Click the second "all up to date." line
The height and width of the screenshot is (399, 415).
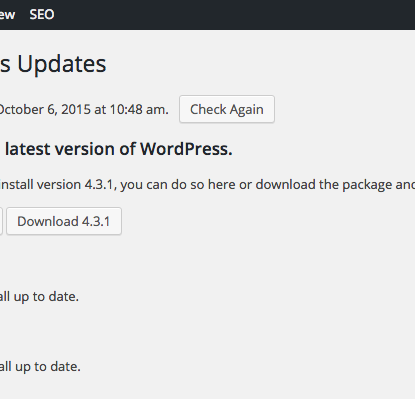coord(40,367)
